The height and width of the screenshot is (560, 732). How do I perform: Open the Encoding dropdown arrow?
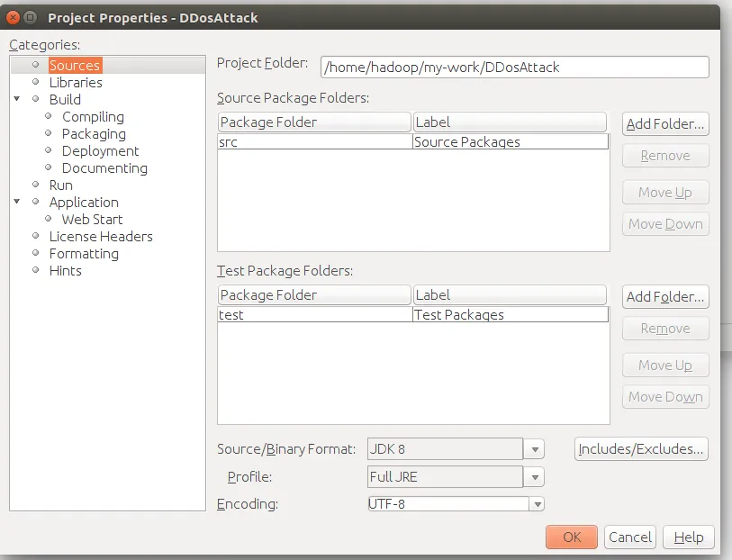pos(538,504)
